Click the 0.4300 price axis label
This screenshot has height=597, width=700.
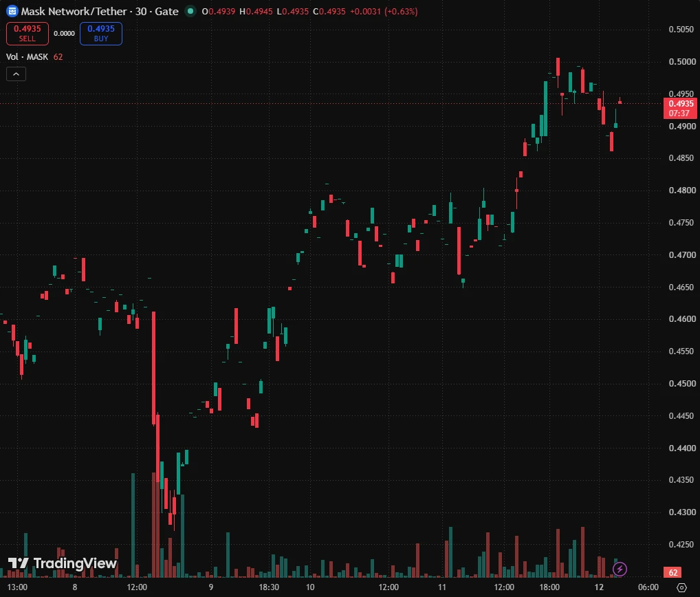click(x=681, y=512)
